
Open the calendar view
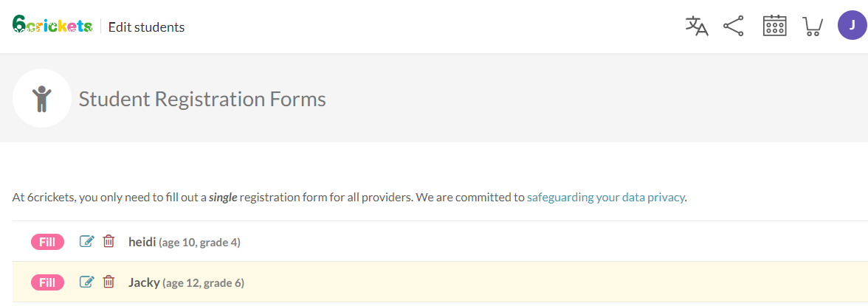(774, 27)
